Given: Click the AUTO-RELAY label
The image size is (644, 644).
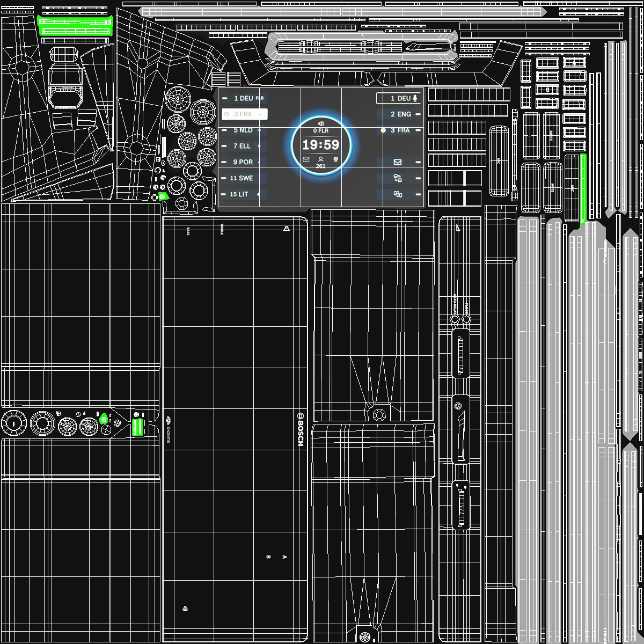Looking at the screenshot, I should click(x=455, y=304).
